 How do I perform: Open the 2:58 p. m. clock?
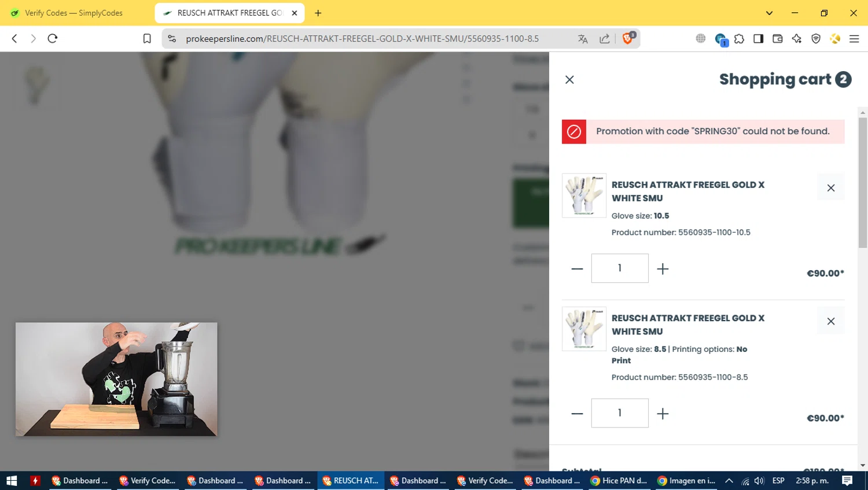click(812, 481)
